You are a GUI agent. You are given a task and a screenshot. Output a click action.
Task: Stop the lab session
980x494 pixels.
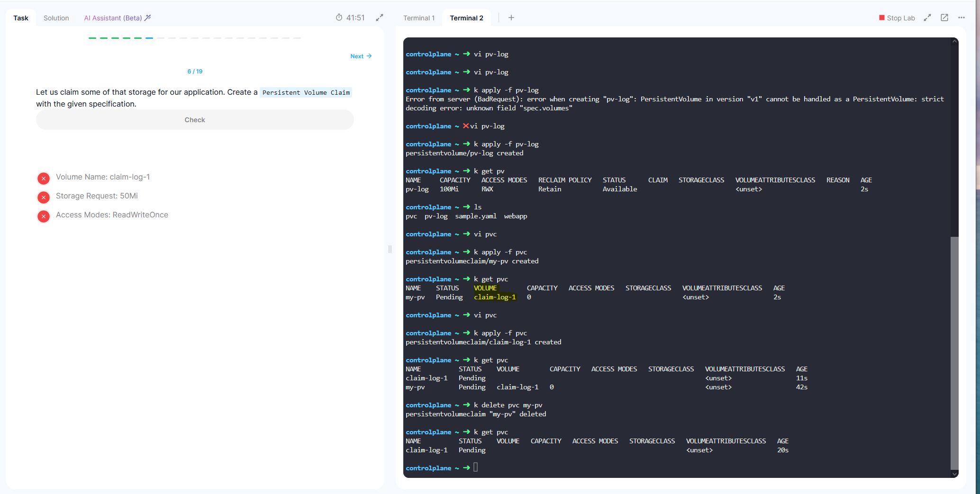pos(897,18)
